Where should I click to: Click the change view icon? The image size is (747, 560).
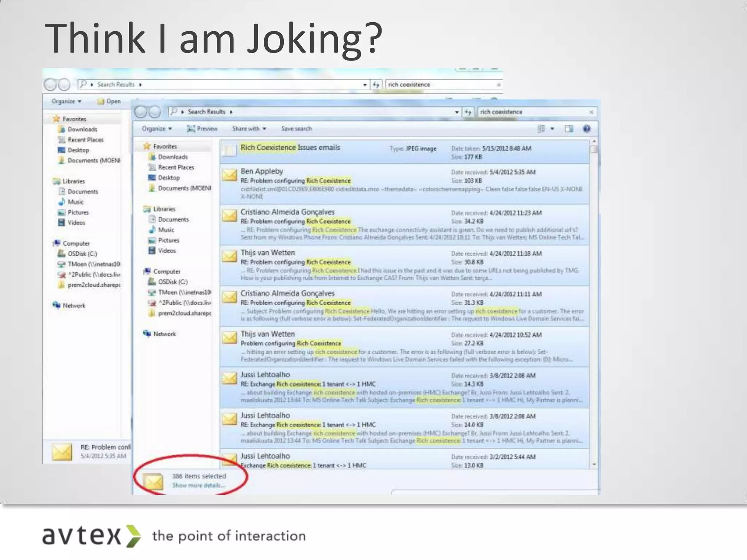[x=541, y=129]
